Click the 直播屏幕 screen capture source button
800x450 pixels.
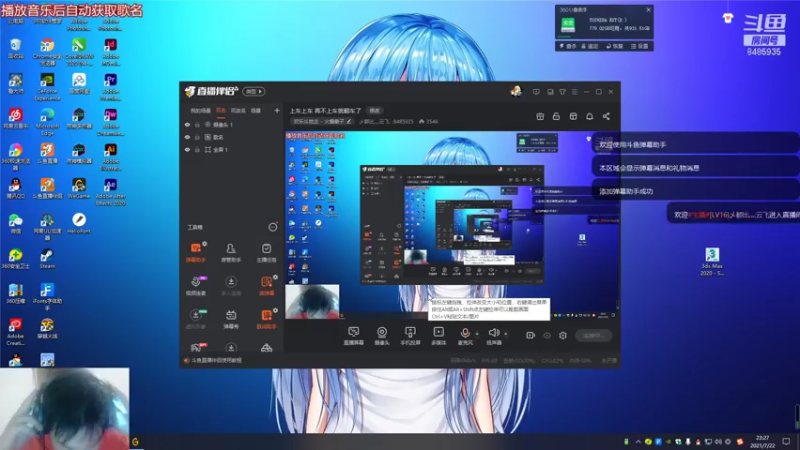coord(353,336)
